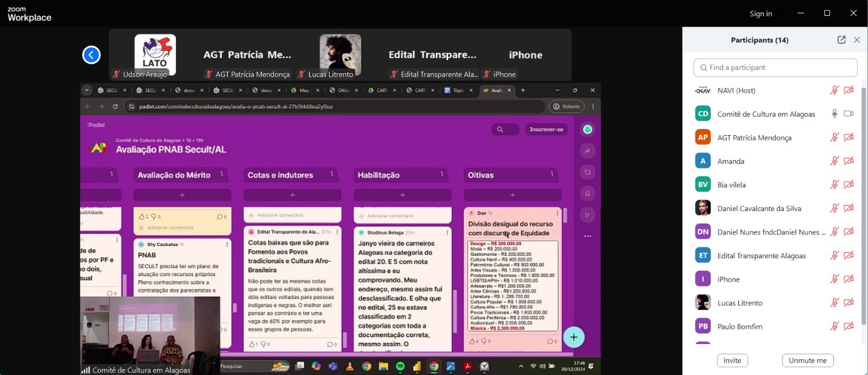The height and width of the screenshot is (375, 868).
Task: Click Paulo Bomfim's video-off icon
Action: tap(848, 326)
